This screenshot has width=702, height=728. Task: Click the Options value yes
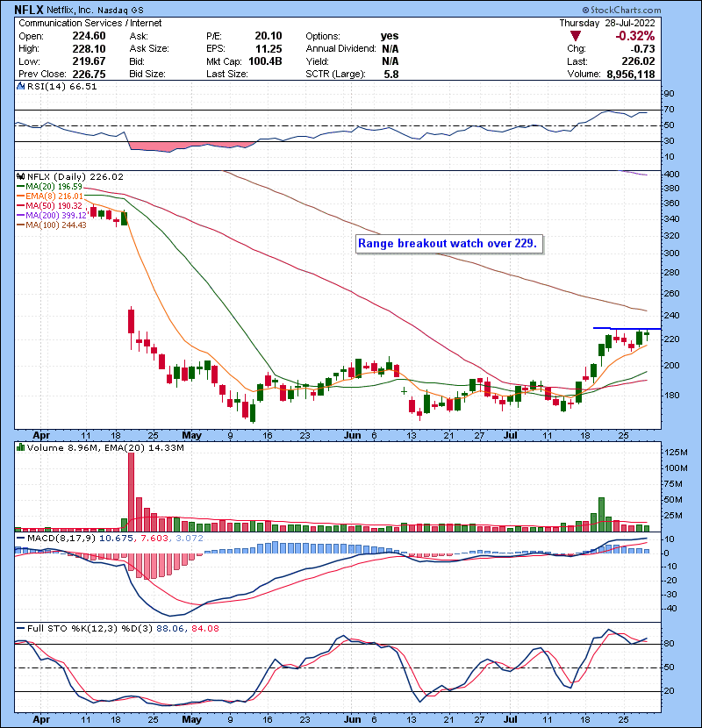(x=390, y=36)
